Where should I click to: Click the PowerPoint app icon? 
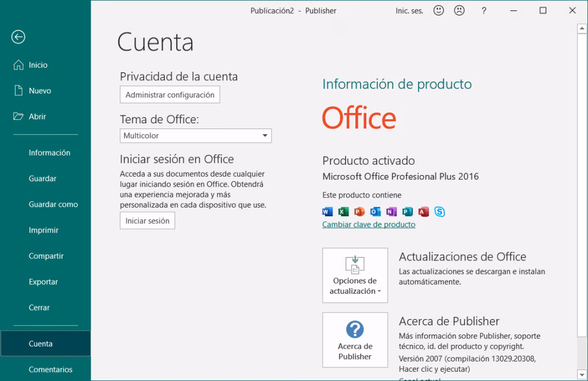(x=359, y=212)
